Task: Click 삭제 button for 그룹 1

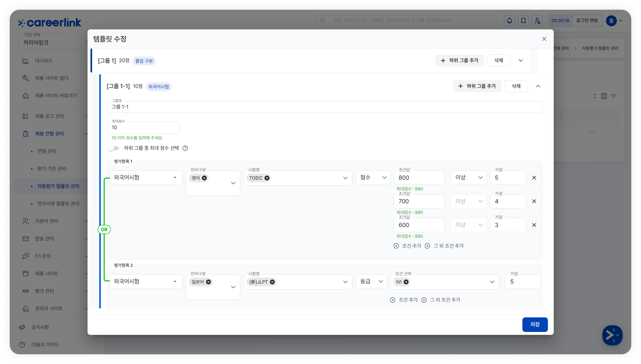Action: pos(498,60)
